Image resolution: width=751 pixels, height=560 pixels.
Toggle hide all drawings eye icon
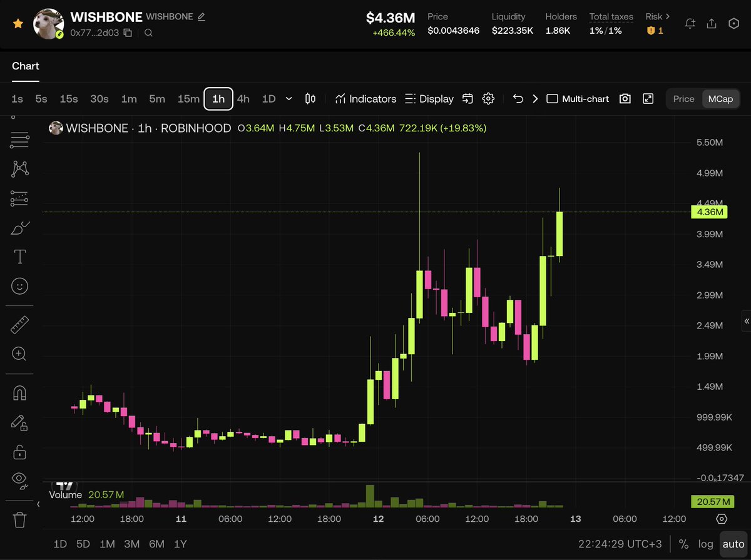pyautogui.click(x=20, y=481)
